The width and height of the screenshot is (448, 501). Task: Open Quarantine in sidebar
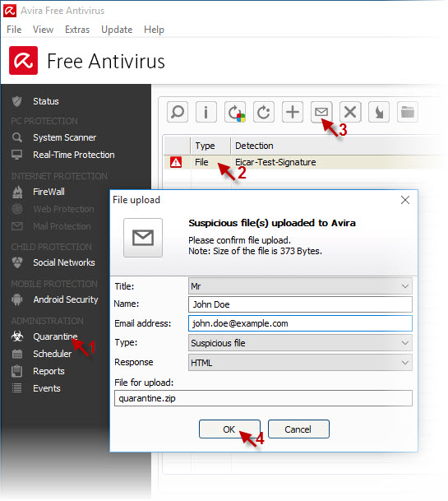[x=55, y=336]
